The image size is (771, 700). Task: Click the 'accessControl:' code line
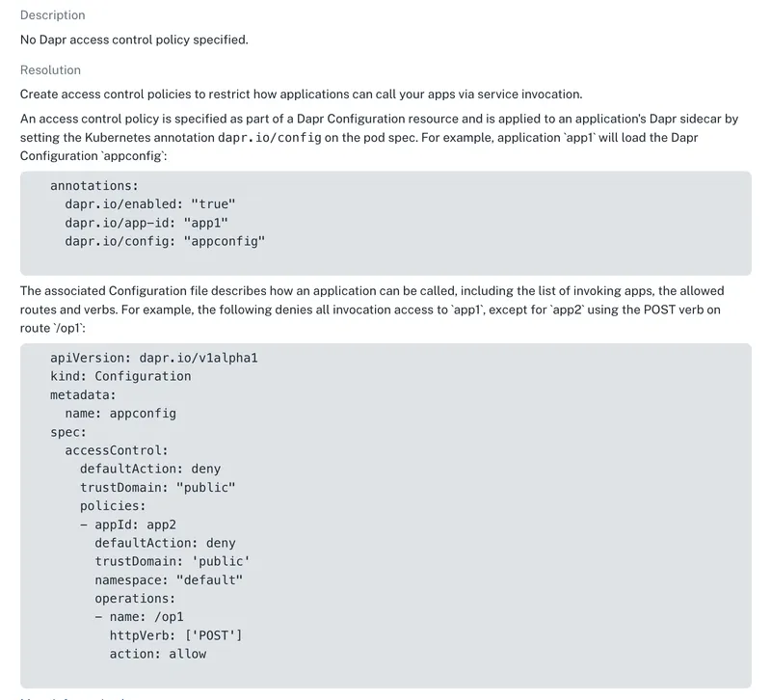(117, 449)
